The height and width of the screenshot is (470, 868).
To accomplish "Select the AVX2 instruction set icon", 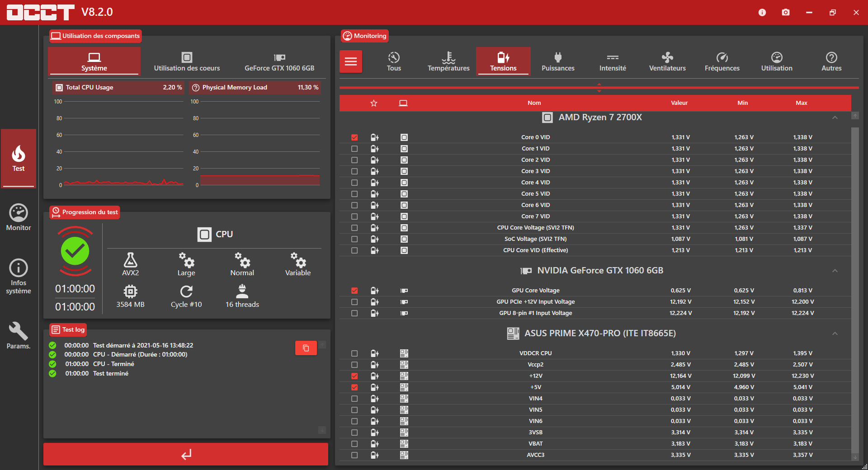I will tap(130, 260).
